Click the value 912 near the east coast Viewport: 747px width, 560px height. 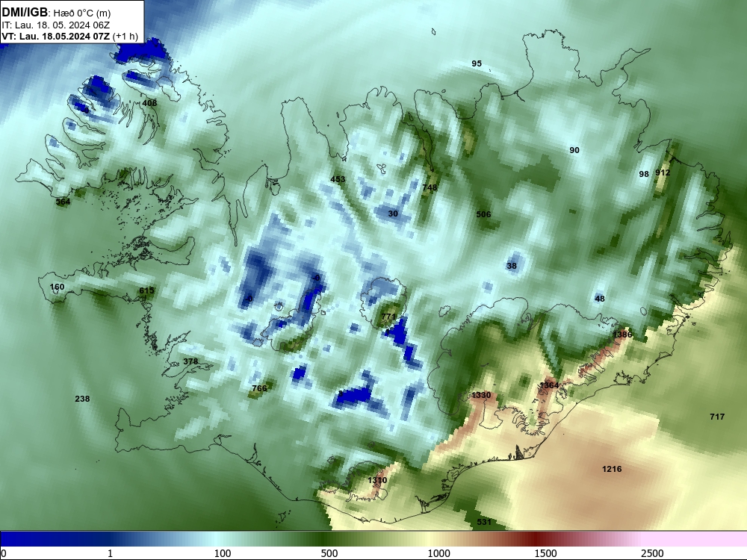coord(663,172)
